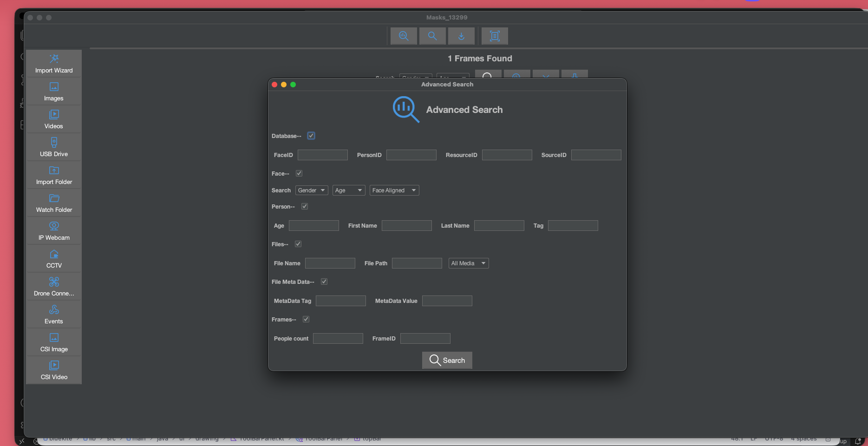Open the Videos panel
The image size is (868, 446).
[54, 119]
